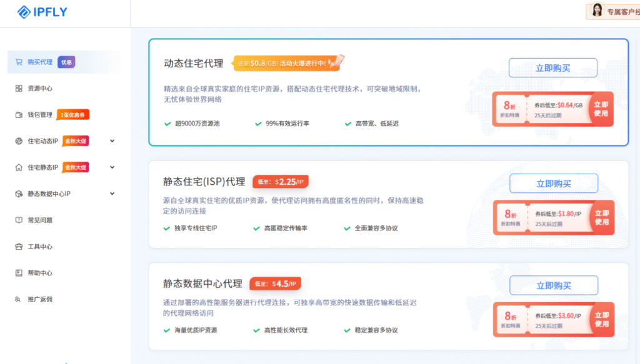Click the 高带宽、低延迟 feature text
The width and height of the screenshot is (640, 364).
coord(377,124)
